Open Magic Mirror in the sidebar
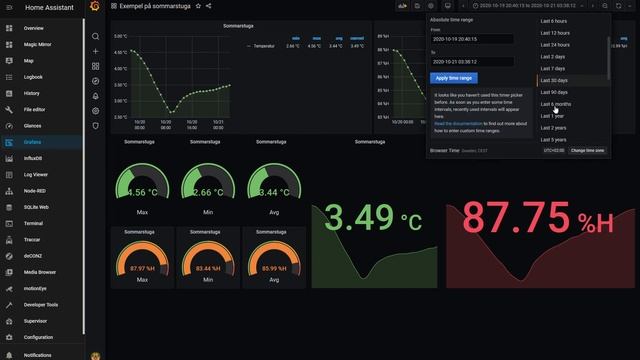Image resolution: width=640 pixels, height=360 pixels. point(41,44)
